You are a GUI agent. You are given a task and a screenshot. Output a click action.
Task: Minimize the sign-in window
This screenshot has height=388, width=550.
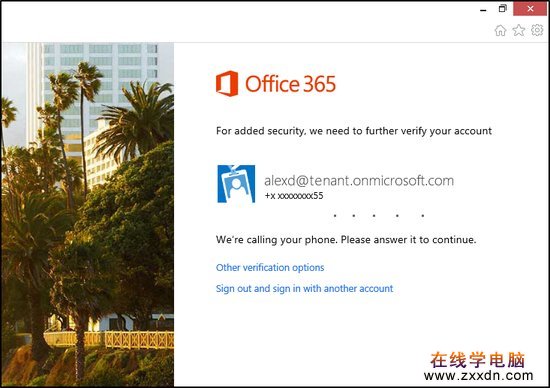coord(483,10)
